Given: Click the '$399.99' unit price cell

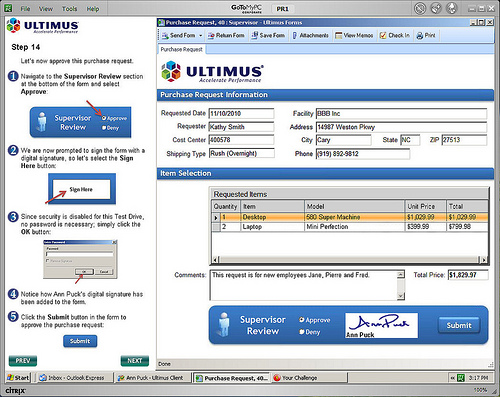Looking at the screenshot, I should click(425, 227).
